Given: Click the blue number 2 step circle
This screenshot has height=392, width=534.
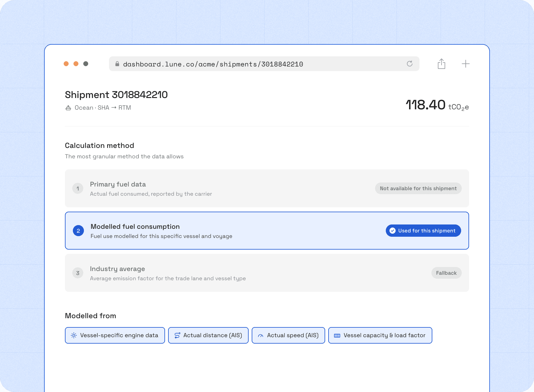Looking at the screenshot, I should point(78,231).
